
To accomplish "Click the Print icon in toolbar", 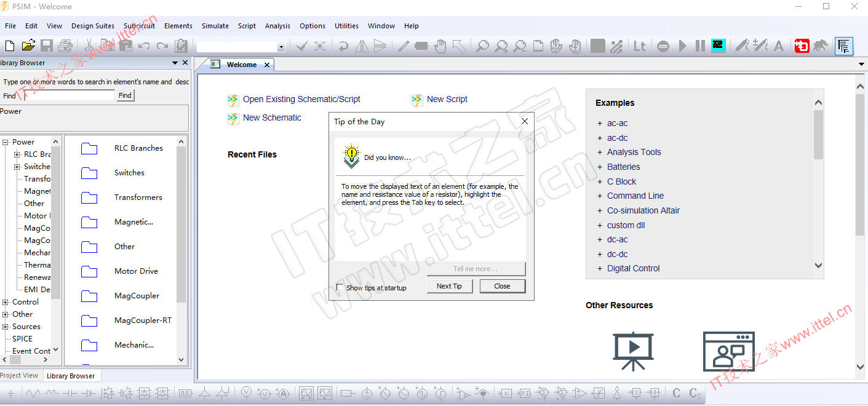I will pos(65,46).
